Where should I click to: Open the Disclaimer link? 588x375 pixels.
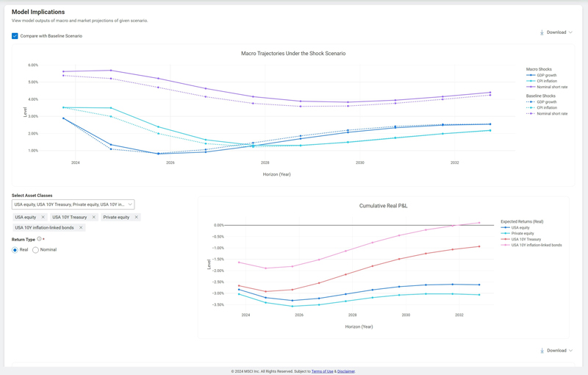[x=346, y=371]
